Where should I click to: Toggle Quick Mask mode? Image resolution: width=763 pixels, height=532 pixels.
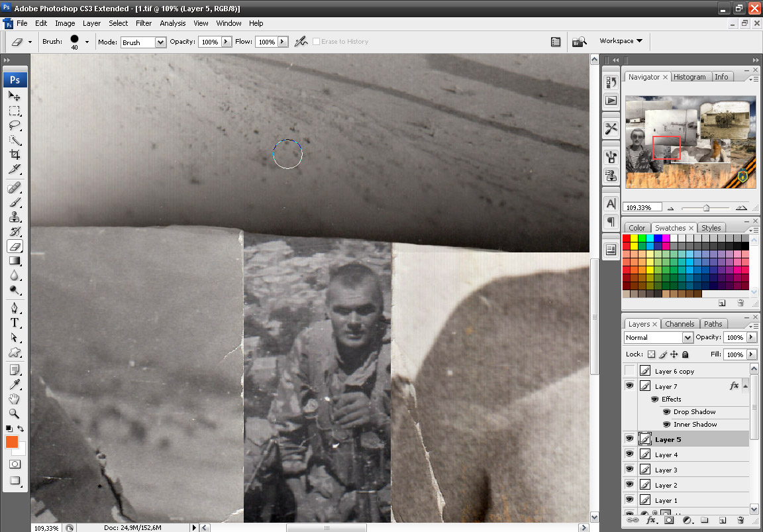[15, 464]
